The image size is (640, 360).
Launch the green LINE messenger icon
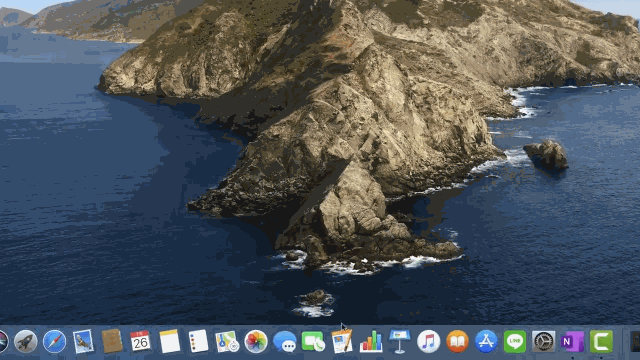[x=515, y=342]
